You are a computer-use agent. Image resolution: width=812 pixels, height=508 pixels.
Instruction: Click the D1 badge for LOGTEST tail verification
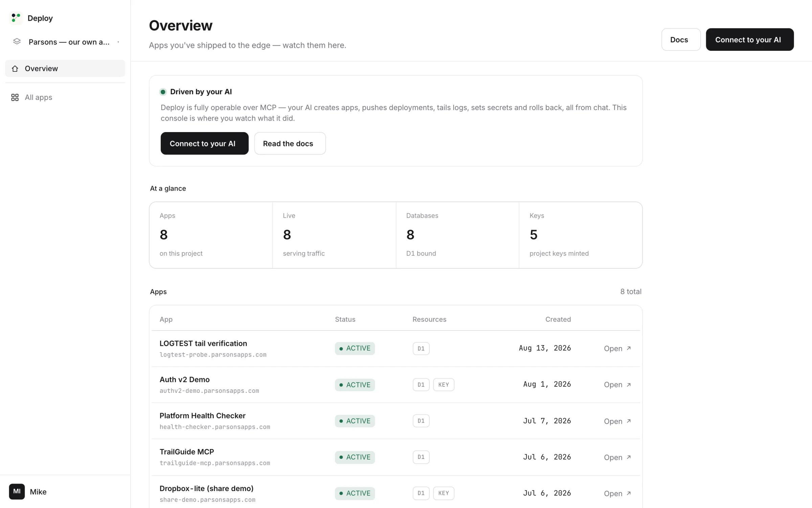point(421,348)
